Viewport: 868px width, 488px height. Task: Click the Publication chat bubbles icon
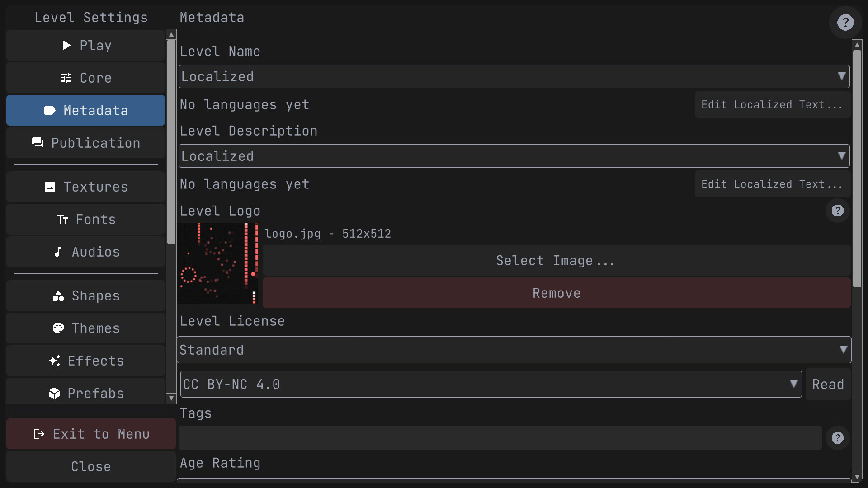(38, 143)
